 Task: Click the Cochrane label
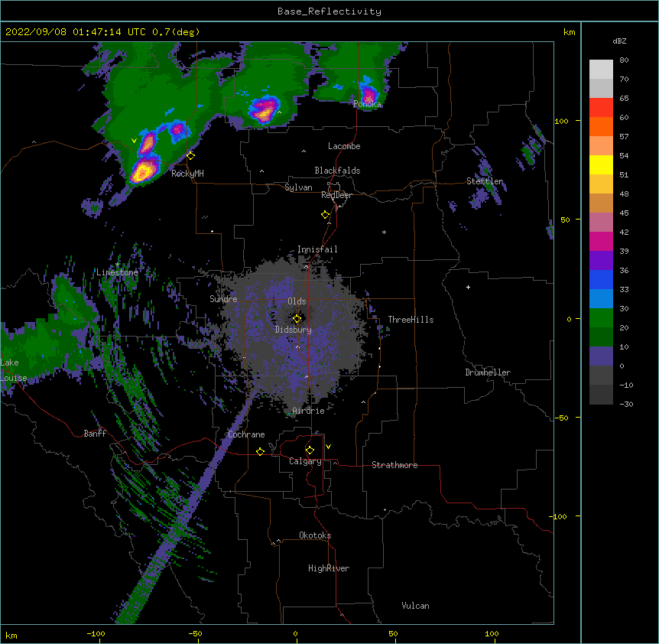[246, 434]
